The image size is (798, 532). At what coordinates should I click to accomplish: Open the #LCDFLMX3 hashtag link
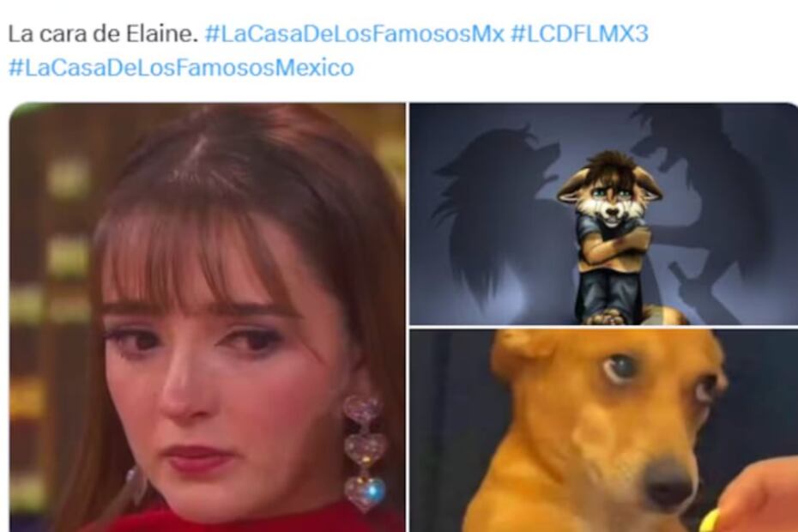[x=579, y=33]
